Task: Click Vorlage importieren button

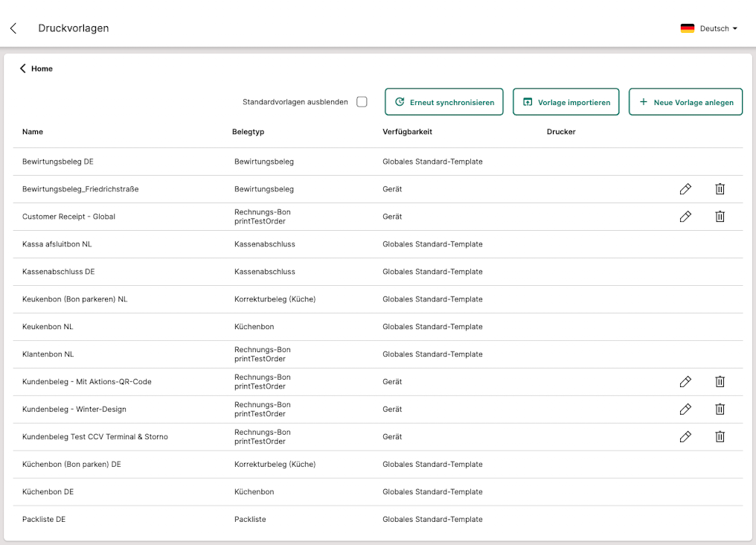Action: (566, 102)
